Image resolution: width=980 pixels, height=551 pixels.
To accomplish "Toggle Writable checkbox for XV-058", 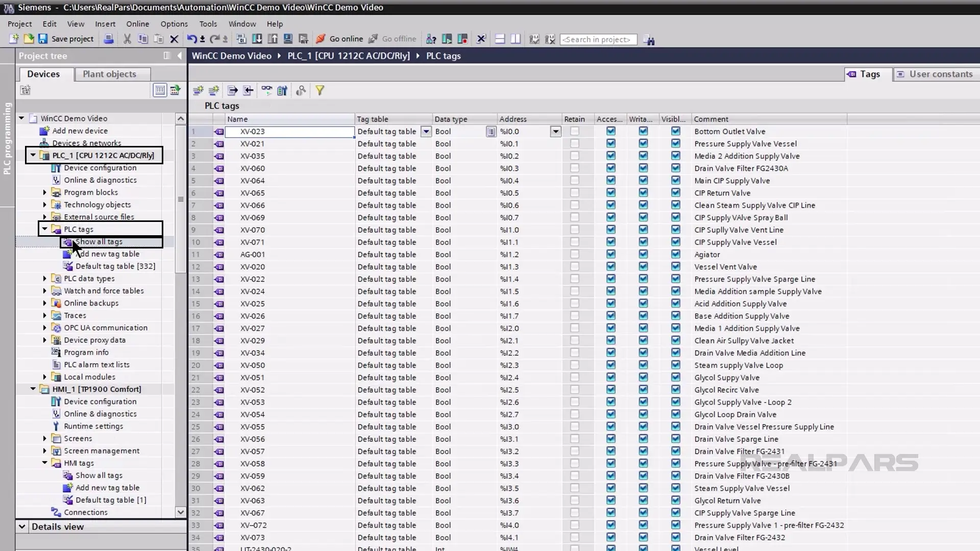I will [x=643, y=463].
